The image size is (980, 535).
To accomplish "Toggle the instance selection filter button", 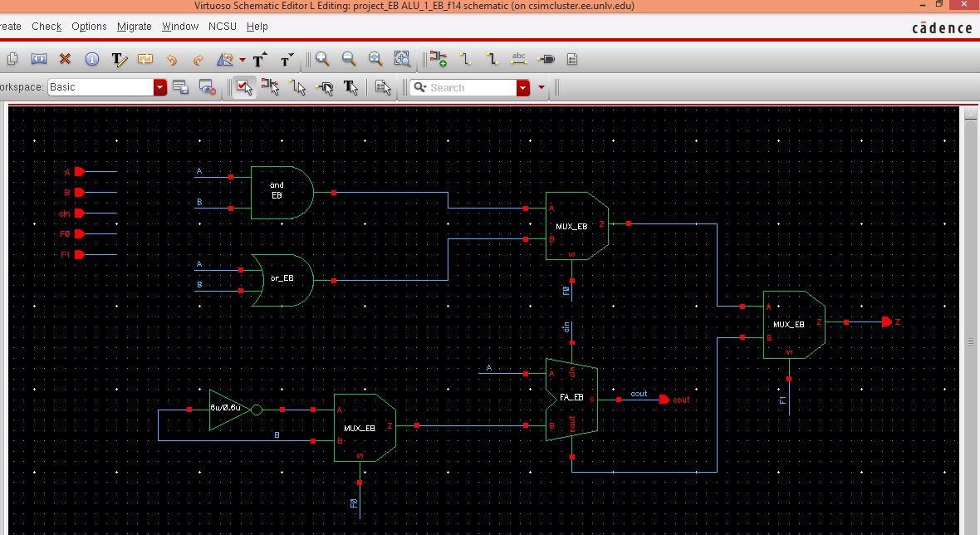I will (271, 87).
